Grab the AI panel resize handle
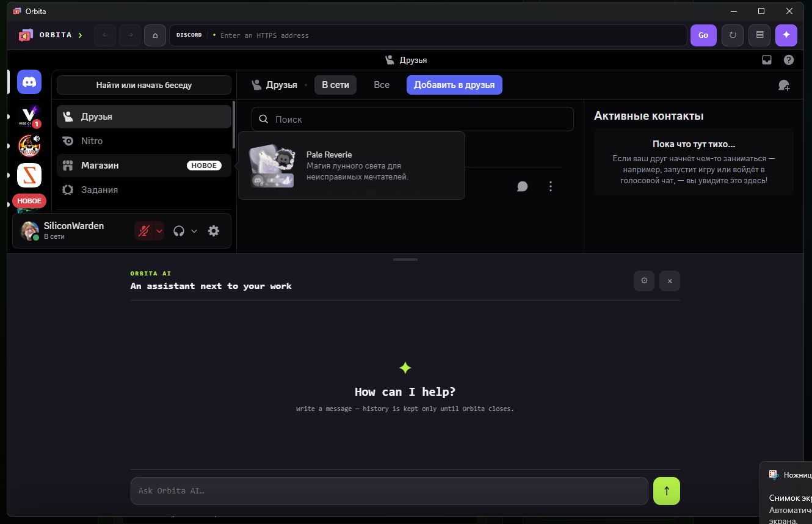This screenshot has width=812, height=524. click(405, 260)
